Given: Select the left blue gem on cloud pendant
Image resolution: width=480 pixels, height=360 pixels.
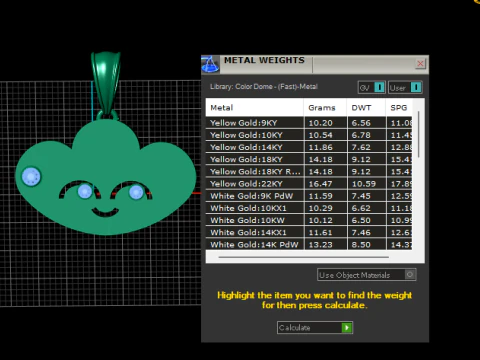Looking at the screenshot, I should click(31, 176).
